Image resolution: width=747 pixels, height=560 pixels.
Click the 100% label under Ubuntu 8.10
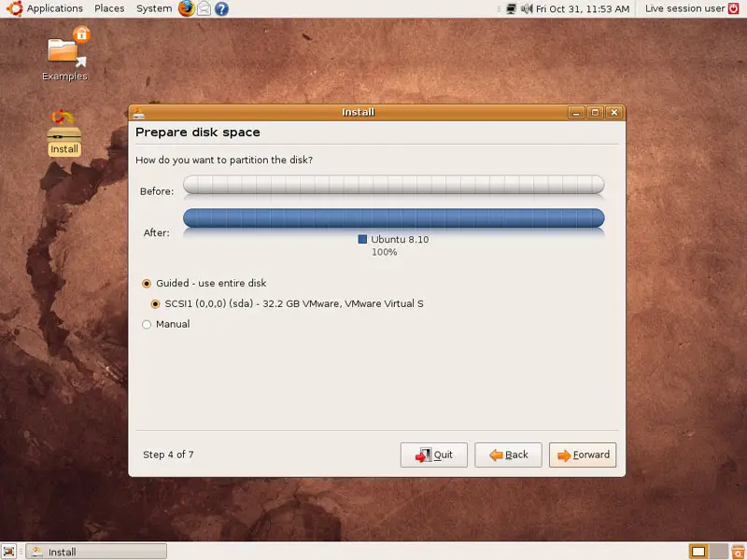[385, 252]
